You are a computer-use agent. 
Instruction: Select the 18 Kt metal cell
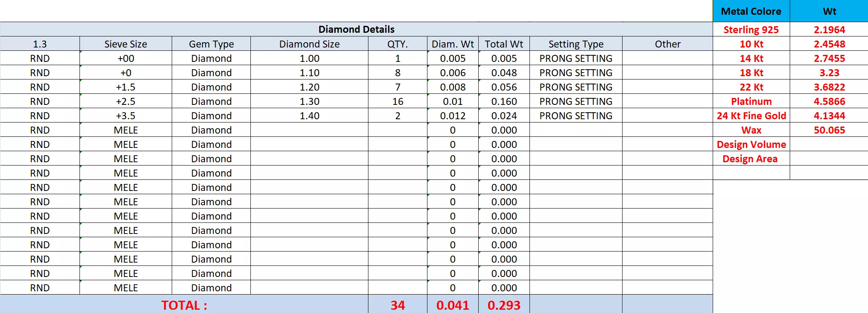[751, 73]
